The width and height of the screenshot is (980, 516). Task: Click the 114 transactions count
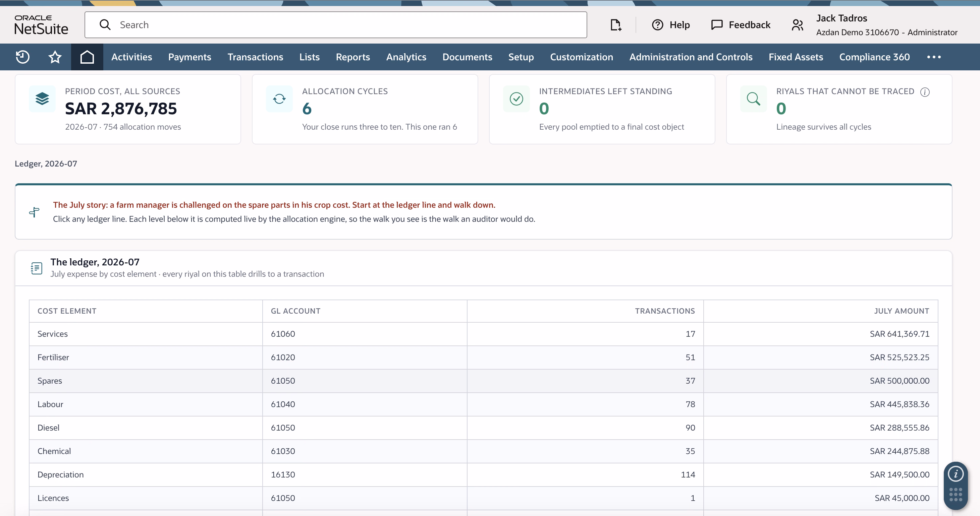click(688, 475)
